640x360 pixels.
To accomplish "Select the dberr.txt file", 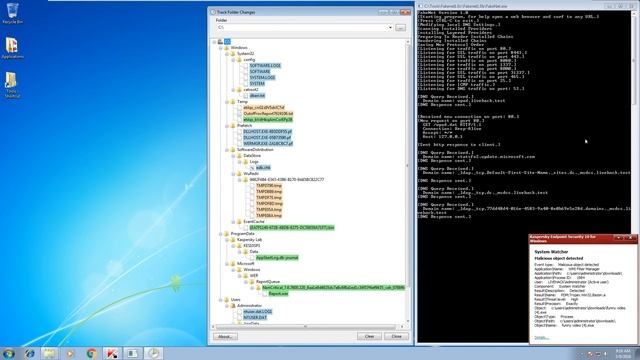I will [257, 96].
